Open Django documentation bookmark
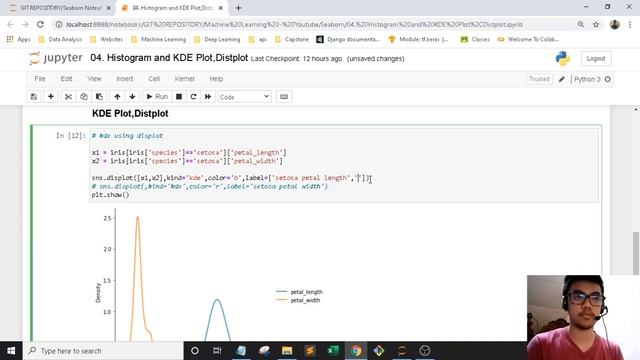 [x=348, y=39]
